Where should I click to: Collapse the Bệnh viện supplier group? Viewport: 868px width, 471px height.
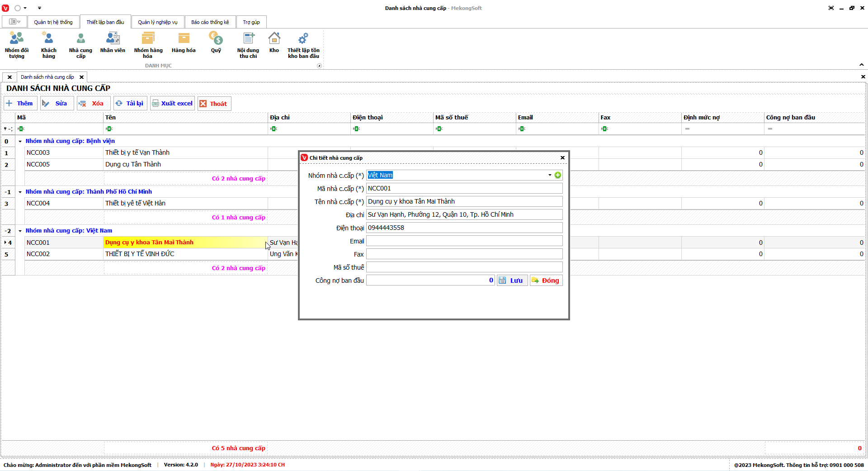click(20, 141)
